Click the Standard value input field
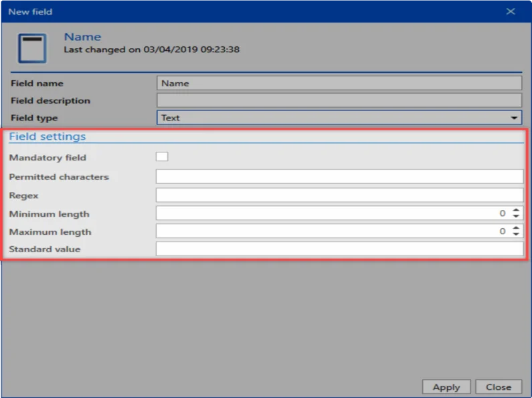This screenshot has width=532, height=398. coord(340,249)
